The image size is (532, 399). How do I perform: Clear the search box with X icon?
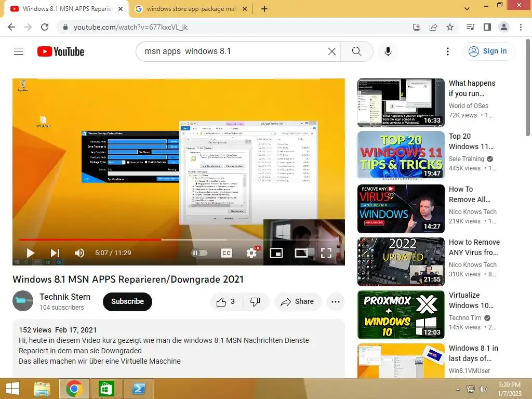332,51
